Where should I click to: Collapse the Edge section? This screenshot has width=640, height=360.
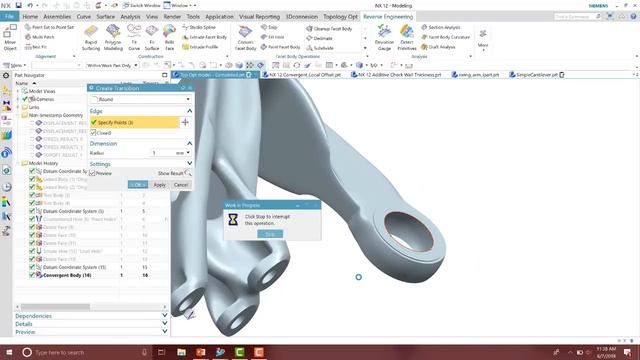tap(189, 111)
